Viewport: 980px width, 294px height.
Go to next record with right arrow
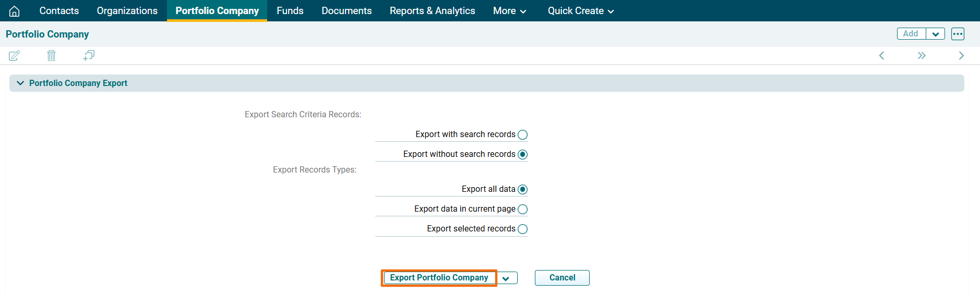(x=961, y=56)
